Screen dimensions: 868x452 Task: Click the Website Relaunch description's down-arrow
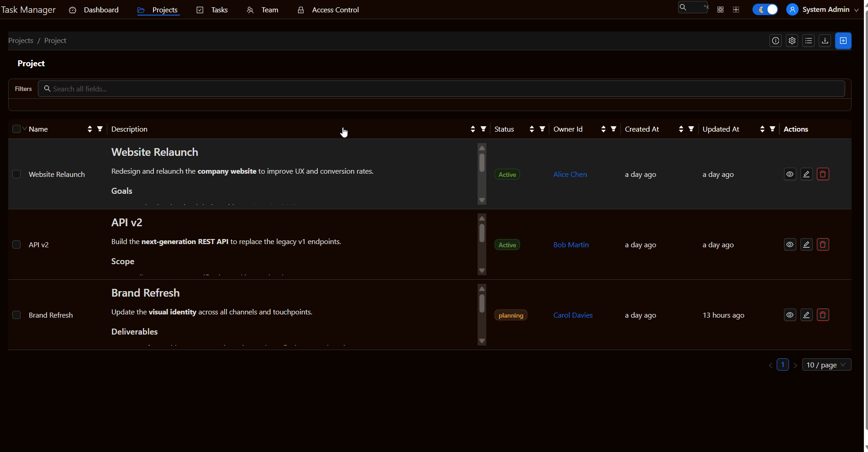pyautogui.click(x=482, y=200)
